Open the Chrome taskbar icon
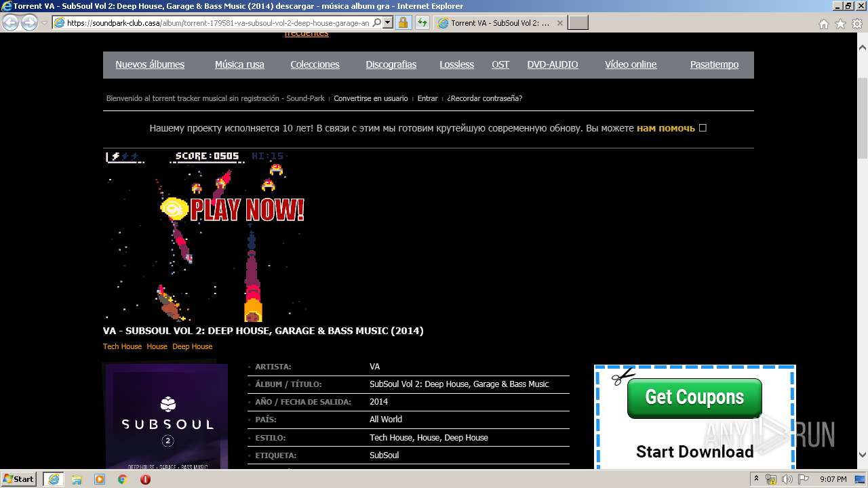The image size is (868, 488). tap(122, 479)
